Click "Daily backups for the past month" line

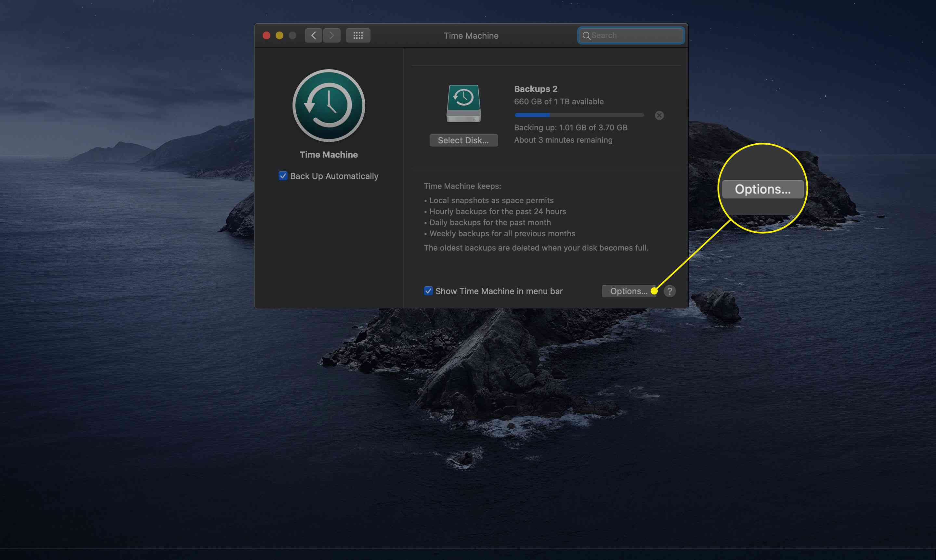pos(490,223)
